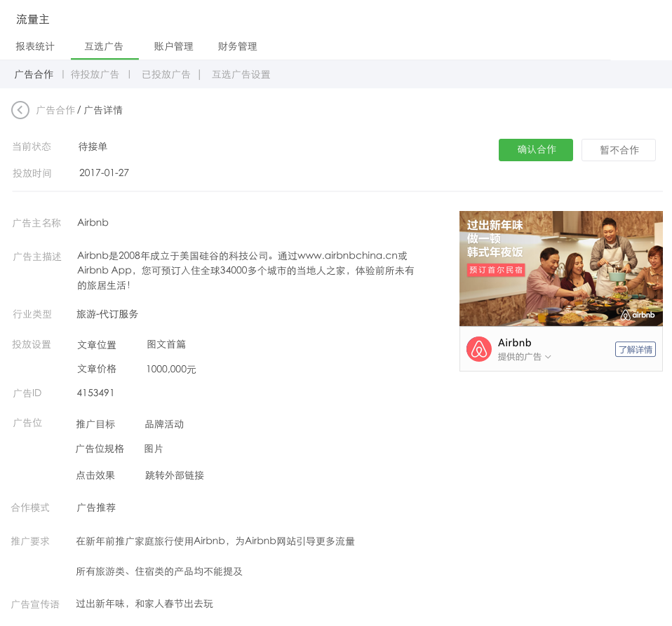Viewport: 672px width, 626px height.
Task: Open the 财务管理 tab
Action: click(237, 46)
